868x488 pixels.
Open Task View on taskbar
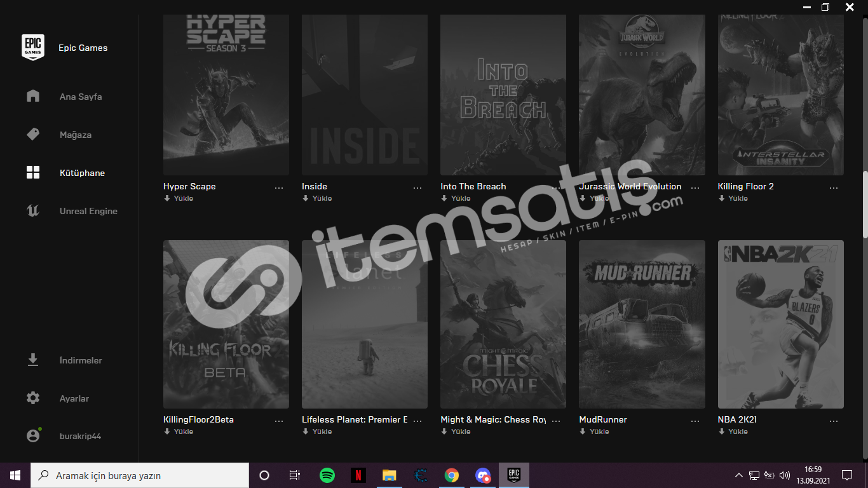tap(295, 475)
